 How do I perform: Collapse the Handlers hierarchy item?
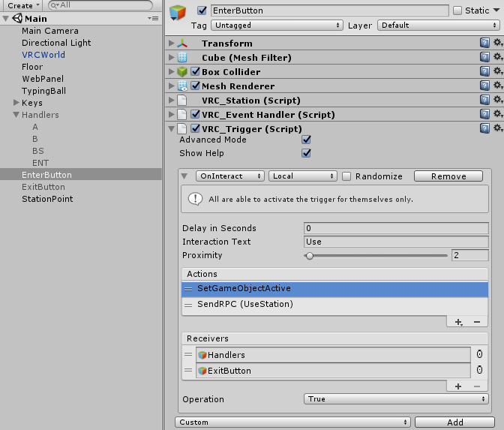click(x=16, y=115)
